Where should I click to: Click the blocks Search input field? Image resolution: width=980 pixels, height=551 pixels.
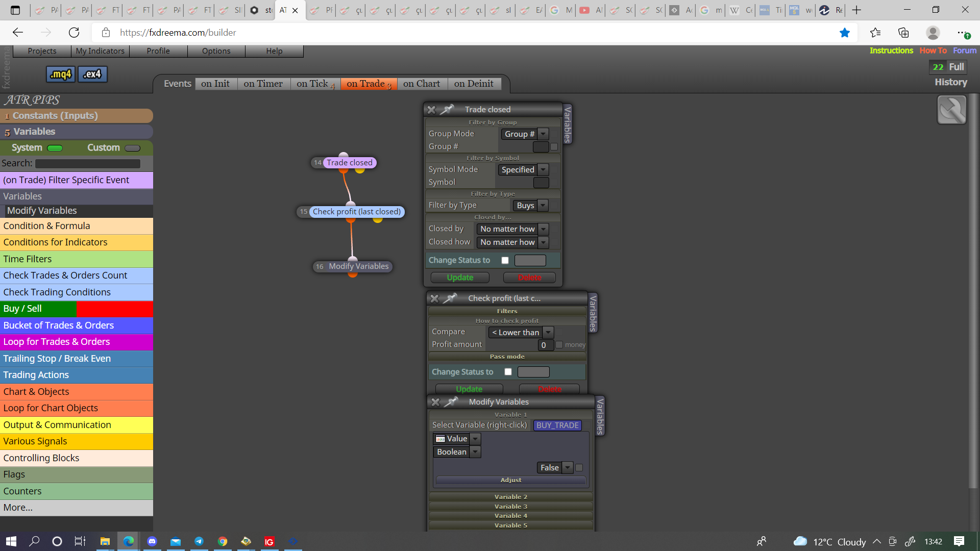click(x=88, y=164)
